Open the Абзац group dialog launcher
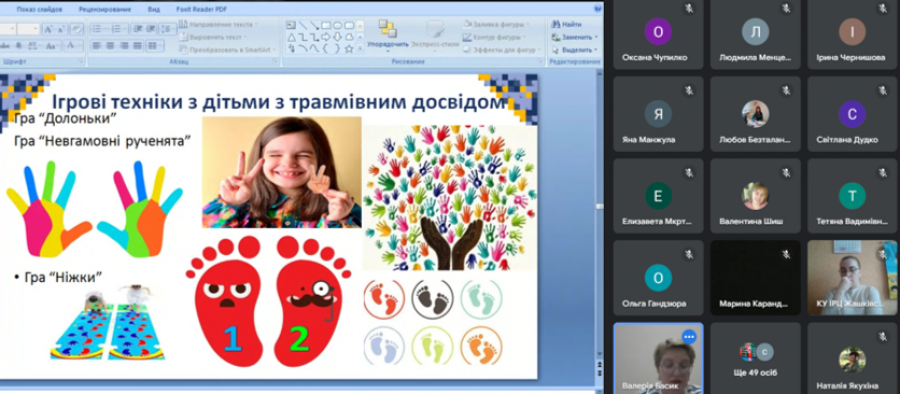Screen dimensions: 900x394 pos(274,61)
